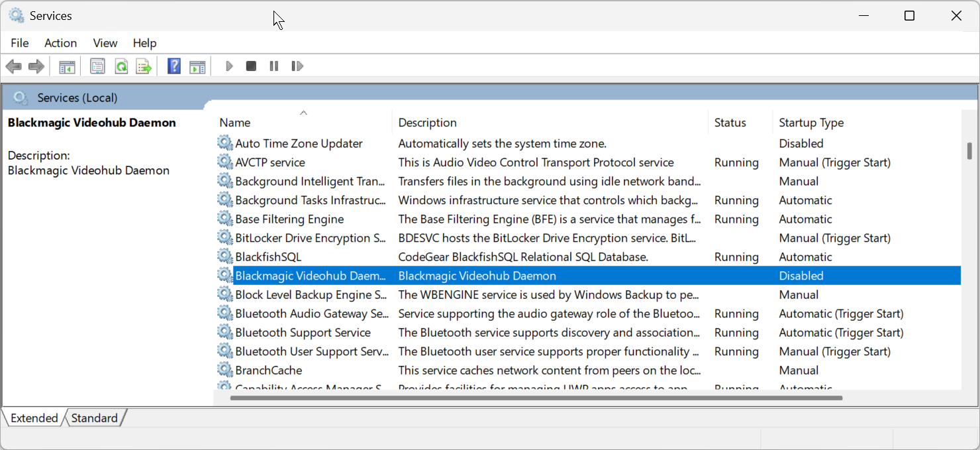Open the View menu
Image resolution: width=980 pixels, height=450 pixels.
105,43
